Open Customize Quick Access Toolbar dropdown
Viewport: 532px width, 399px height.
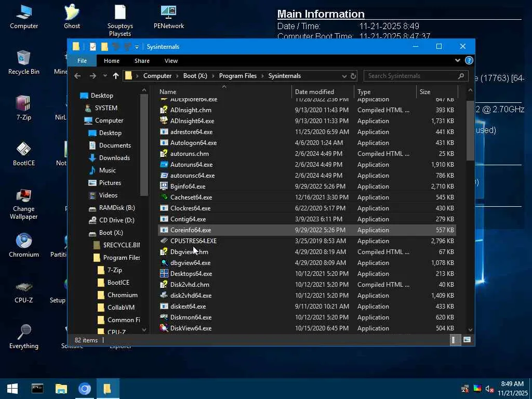pos(137,47)
